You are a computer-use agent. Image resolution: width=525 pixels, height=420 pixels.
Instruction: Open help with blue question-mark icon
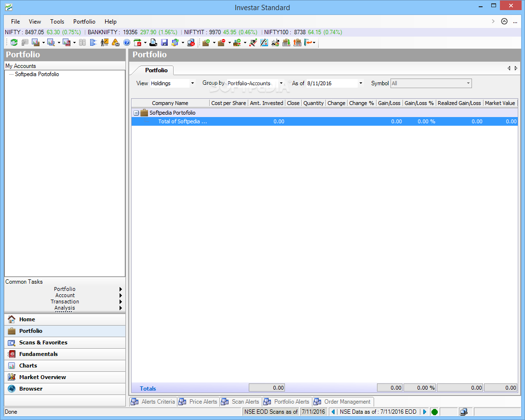click(x=127, y=42)
